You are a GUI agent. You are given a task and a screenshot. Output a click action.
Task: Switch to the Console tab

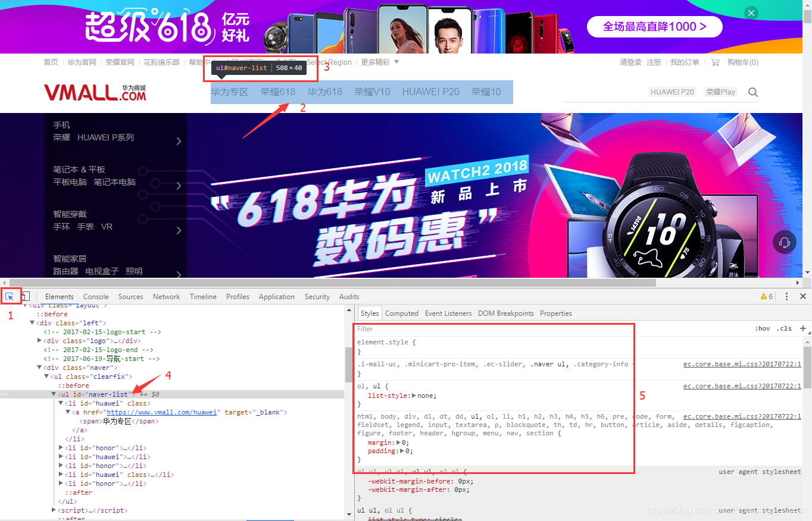pyautogui.click(x=96, y=297)
